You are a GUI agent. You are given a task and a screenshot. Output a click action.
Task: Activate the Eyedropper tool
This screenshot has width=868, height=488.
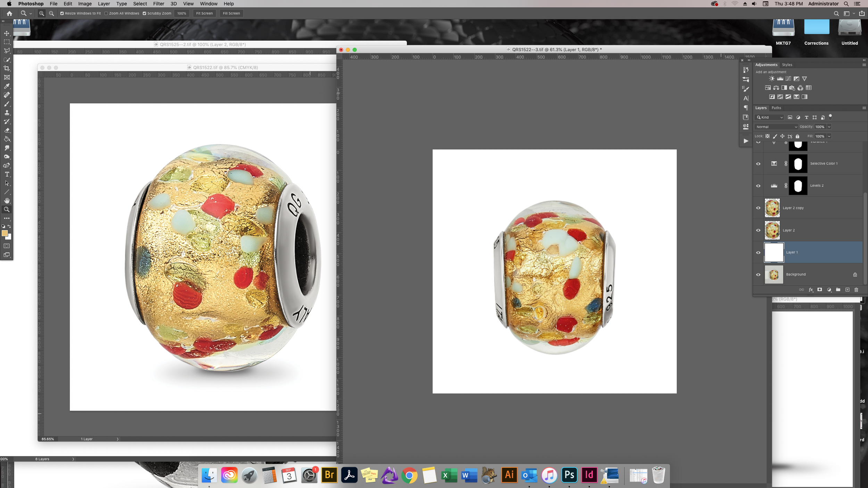tap(7, 86)
